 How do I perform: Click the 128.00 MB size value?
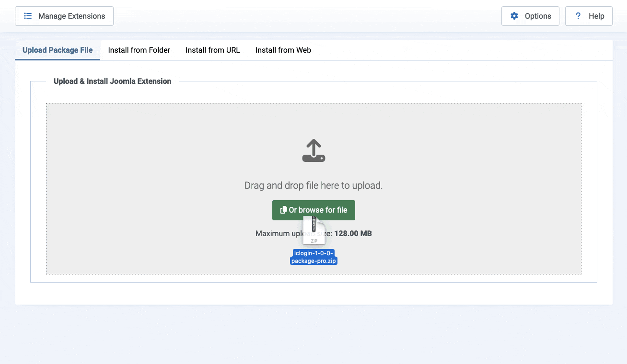[x=353, y=234]
